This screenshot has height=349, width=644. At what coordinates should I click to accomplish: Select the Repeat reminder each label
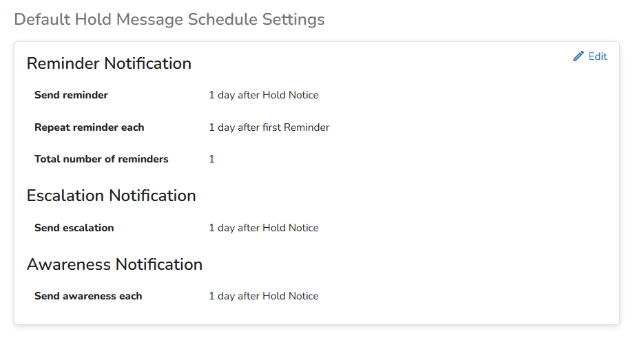(x=89, y=127)
